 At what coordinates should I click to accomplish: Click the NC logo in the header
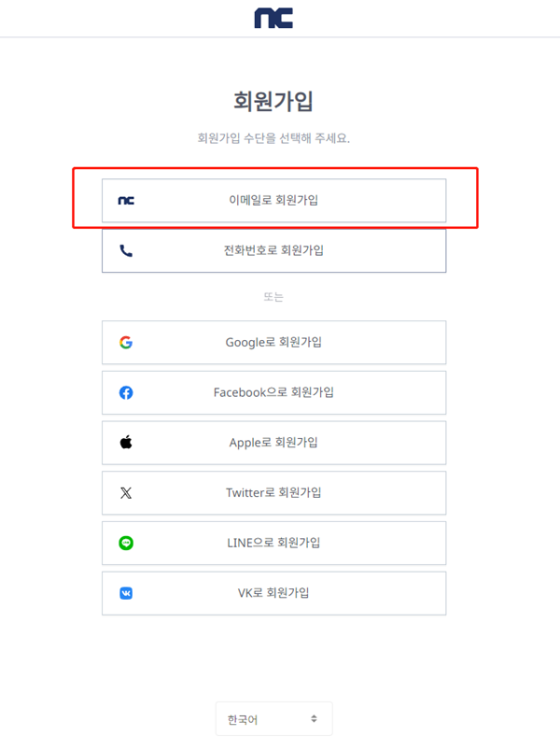point(273,18)
